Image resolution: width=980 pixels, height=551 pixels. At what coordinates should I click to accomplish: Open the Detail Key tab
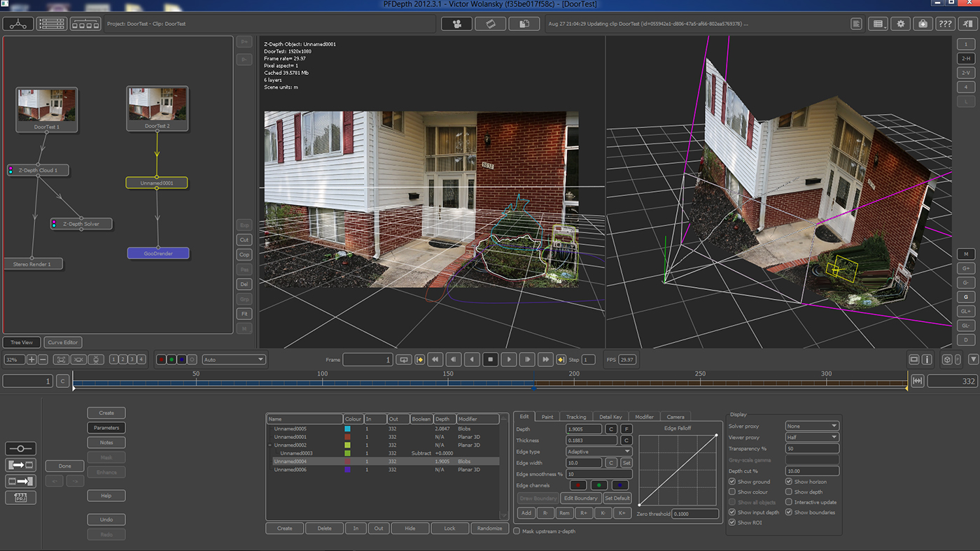click(610, 417)
